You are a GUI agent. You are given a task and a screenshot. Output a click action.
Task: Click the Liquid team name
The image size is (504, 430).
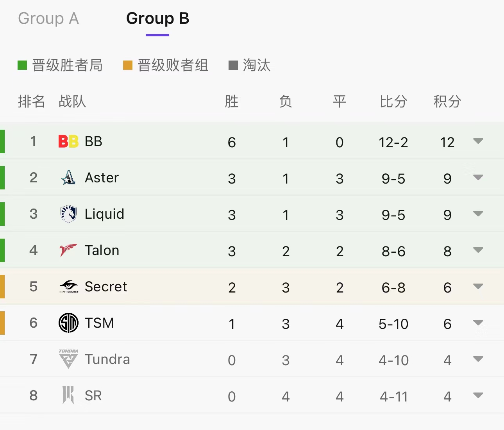[104, 214]
